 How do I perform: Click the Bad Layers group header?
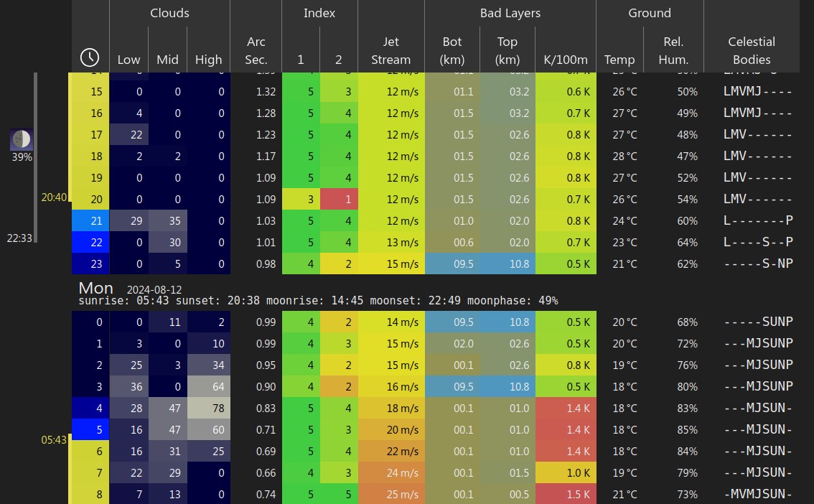click(510, 13)
